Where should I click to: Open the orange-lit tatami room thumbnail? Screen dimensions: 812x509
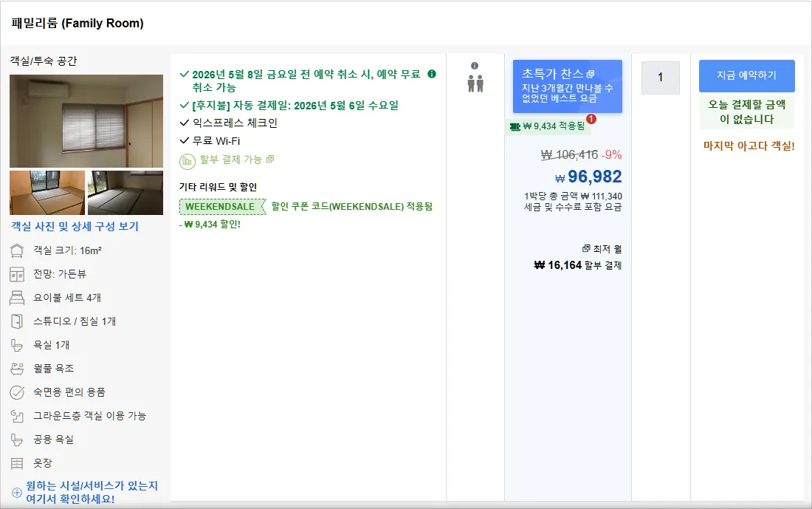(47, 193)
